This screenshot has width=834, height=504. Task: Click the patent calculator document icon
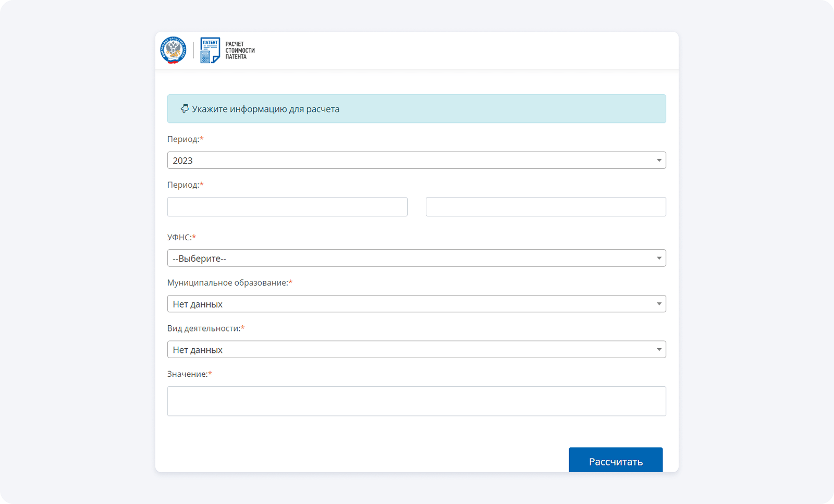tap(210, 50)
